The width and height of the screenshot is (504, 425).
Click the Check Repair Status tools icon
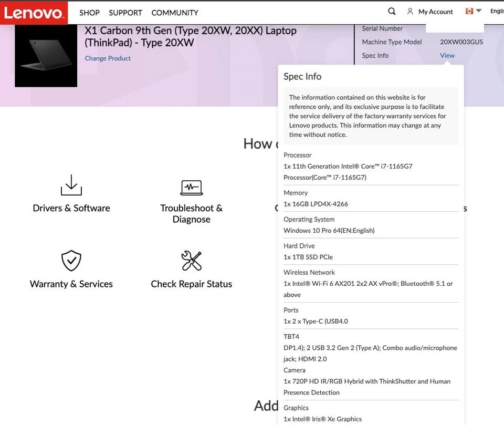point(191,261)
